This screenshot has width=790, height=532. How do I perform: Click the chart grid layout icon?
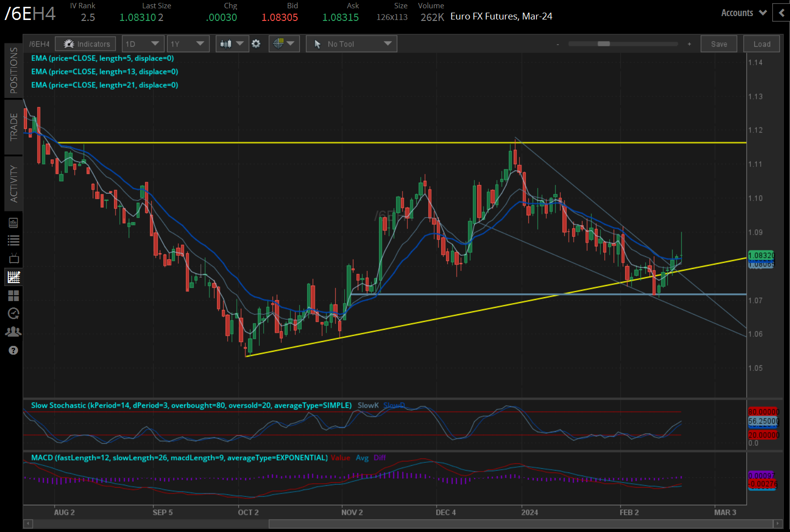(x=13, y=296)
